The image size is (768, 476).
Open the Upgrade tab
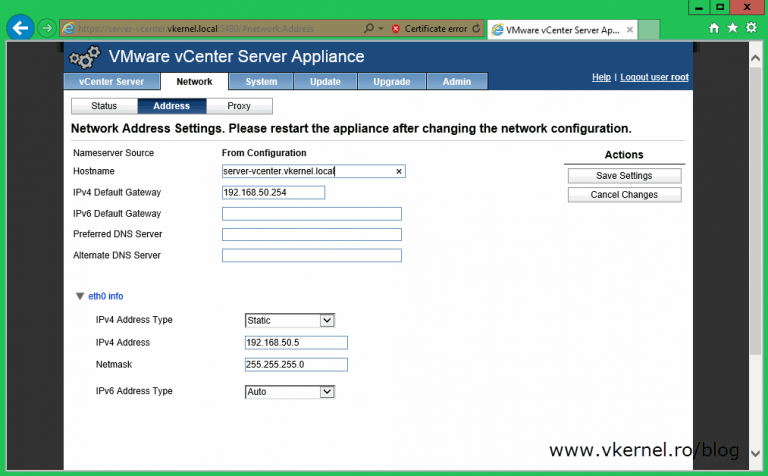pos(392,81)
